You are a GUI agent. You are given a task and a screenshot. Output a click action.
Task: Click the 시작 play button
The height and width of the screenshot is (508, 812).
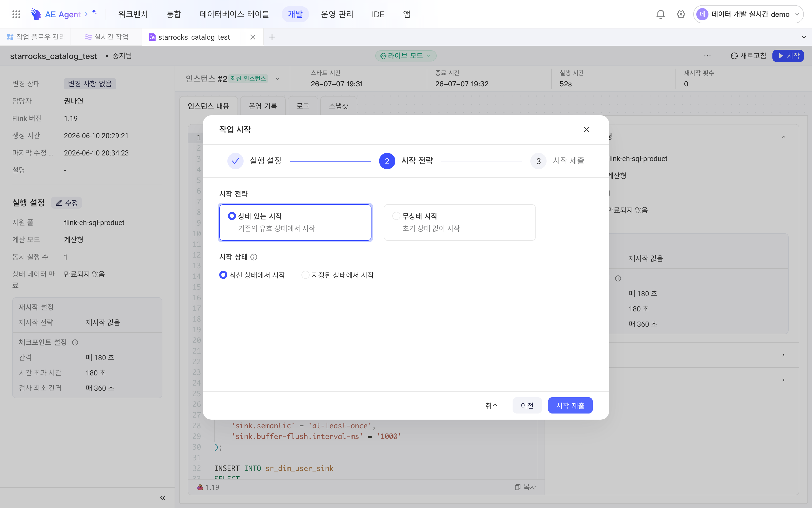(788, 56)
